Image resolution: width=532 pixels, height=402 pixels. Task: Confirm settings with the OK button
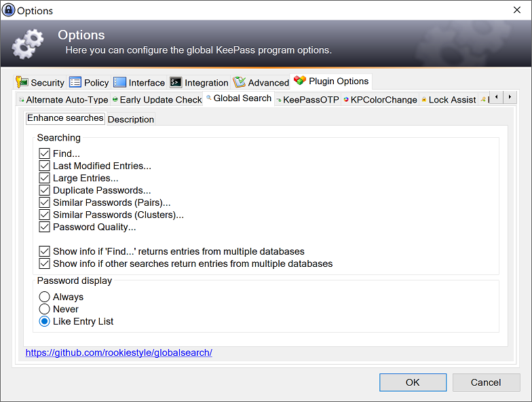click(x=413, y=382)
